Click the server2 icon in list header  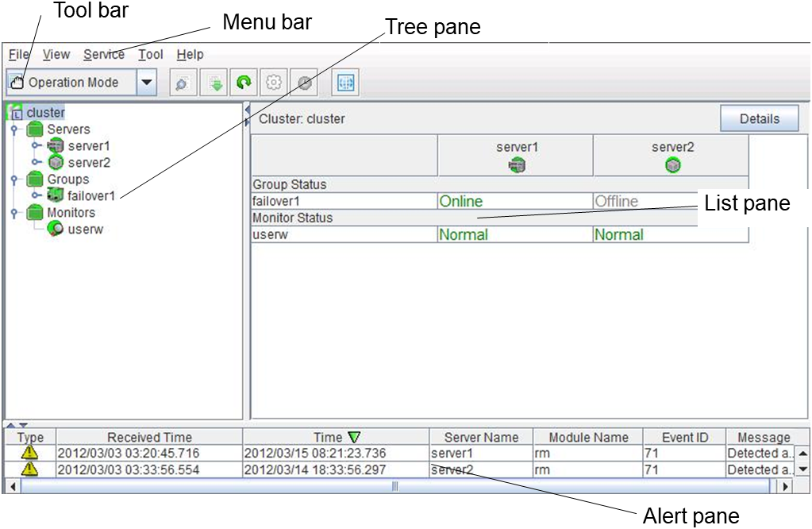pyautogui.click(x=672, y=165)
